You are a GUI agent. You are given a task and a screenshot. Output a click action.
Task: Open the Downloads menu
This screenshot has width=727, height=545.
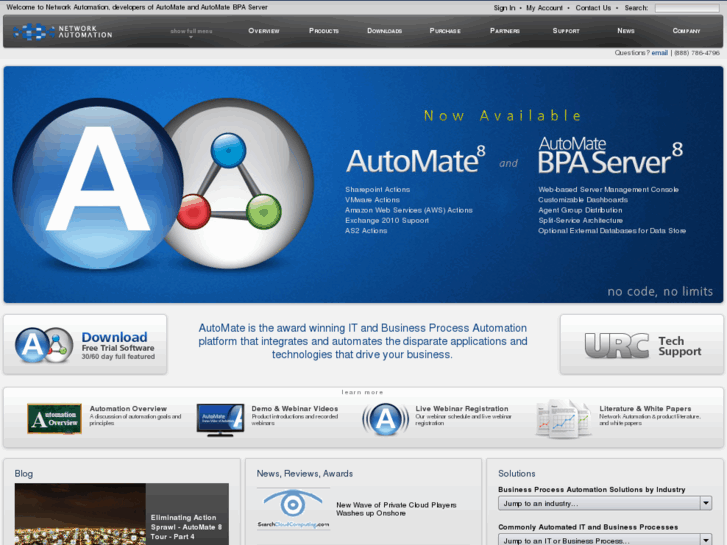coord(384,31)
